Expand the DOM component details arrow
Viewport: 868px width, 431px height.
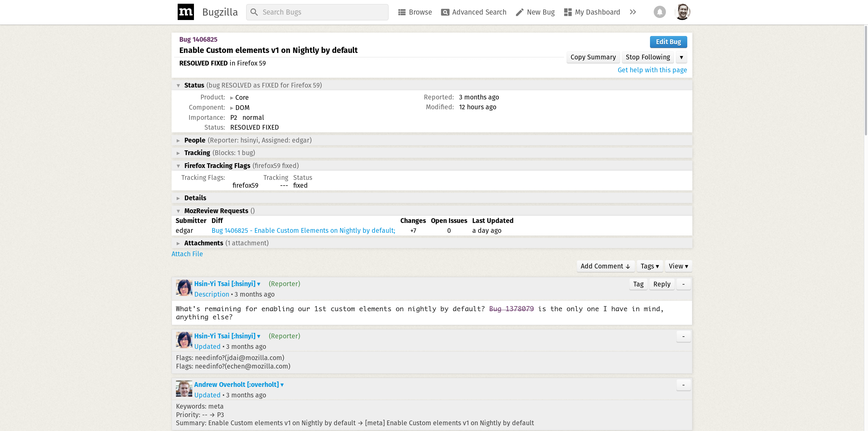click(232, 108)
